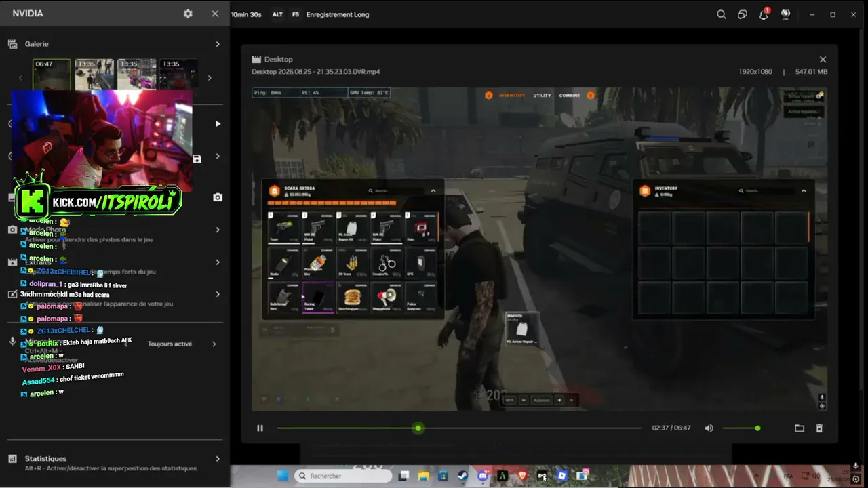Open the 06:47 gallery thumbnail
This screenshot has height=488, width=868.
[52, 75]
